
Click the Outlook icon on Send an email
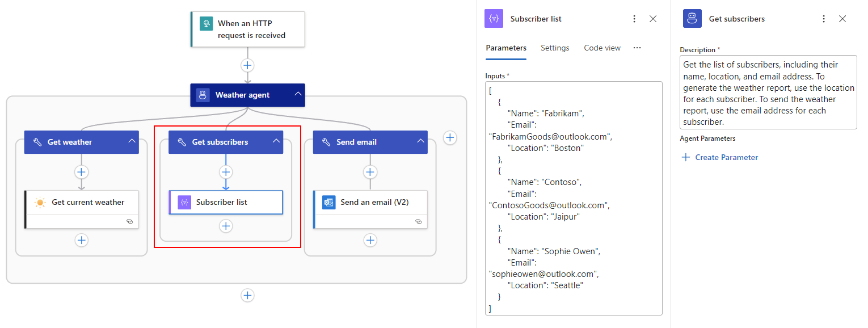(329, 202)
